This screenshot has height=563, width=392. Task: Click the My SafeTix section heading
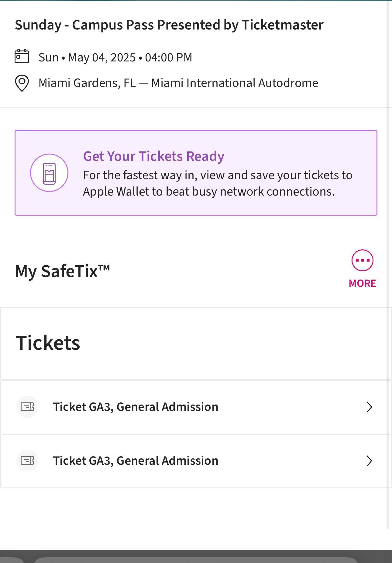click(62, 271)
